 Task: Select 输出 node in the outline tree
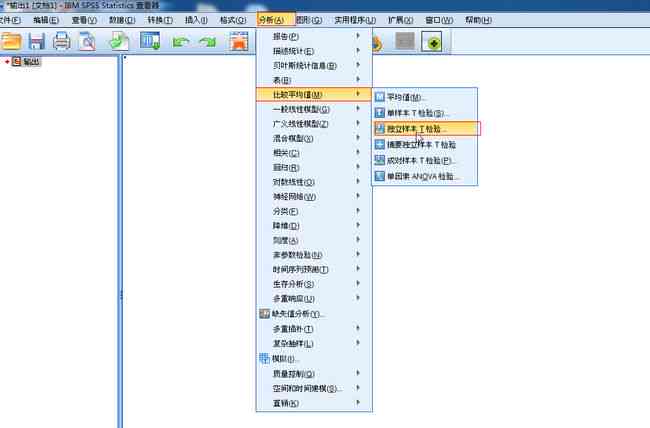[x=32, y=62]
